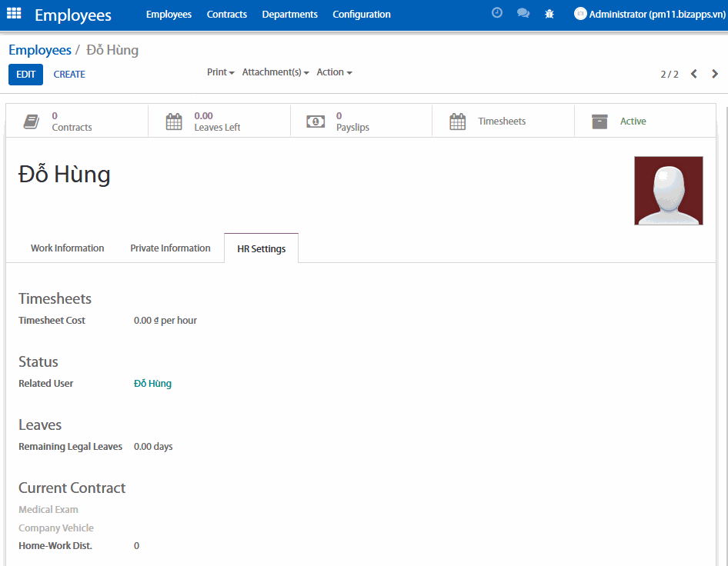
Task: Expand the Action dropdown
Action: point(334,72)
